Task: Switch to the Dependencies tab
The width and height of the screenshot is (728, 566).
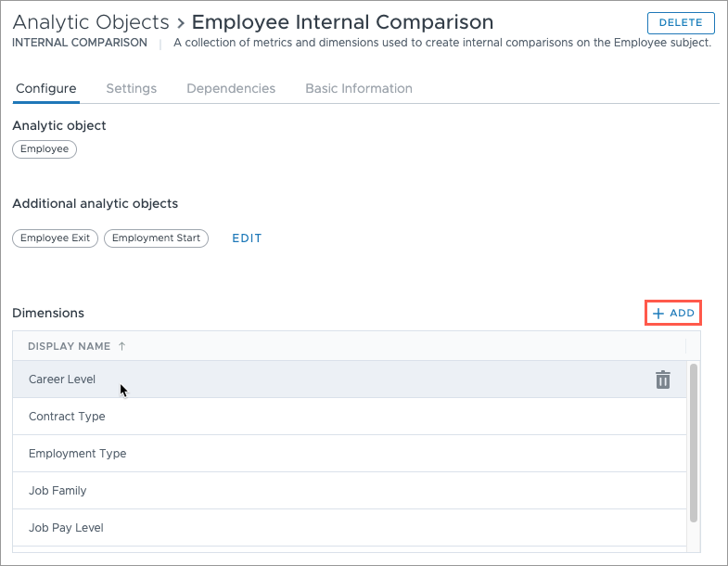Action: click(231, 88)
